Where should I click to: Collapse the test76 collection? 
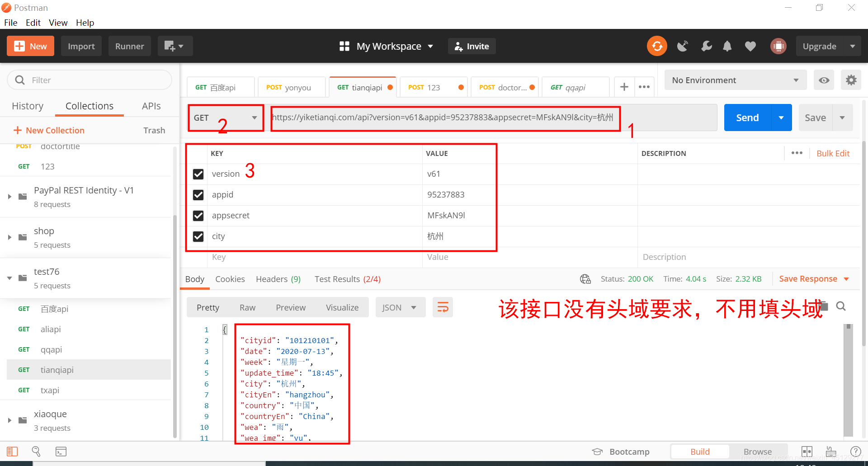pos(9,278)
